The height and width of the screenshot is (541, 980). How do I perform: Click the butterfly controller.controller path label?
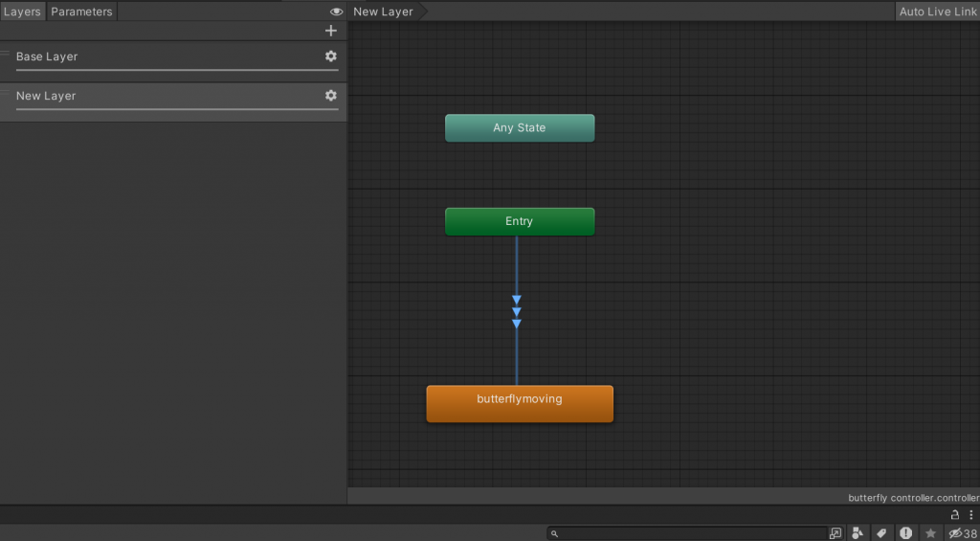(914, 498)
